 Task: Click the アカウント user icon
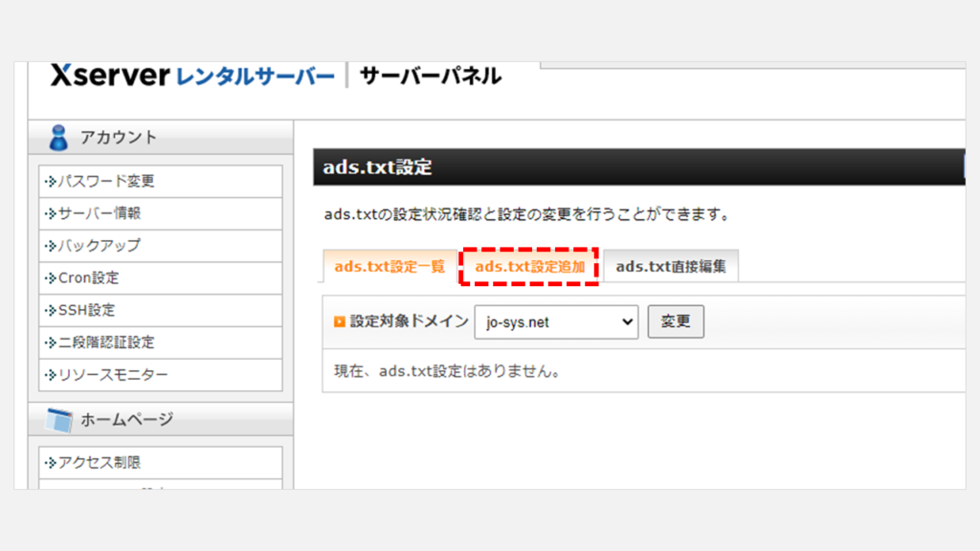(58, 138)
